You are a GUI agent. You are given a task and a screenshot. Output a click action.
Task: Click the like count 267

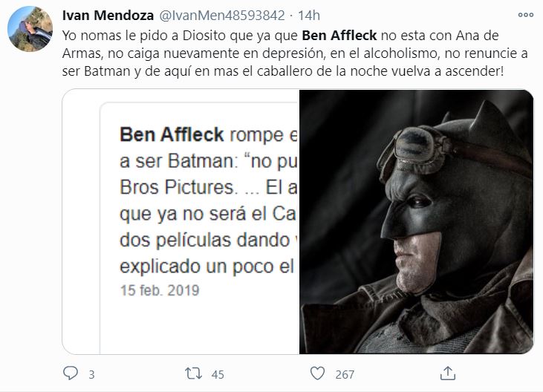click(x=345, y=375)
